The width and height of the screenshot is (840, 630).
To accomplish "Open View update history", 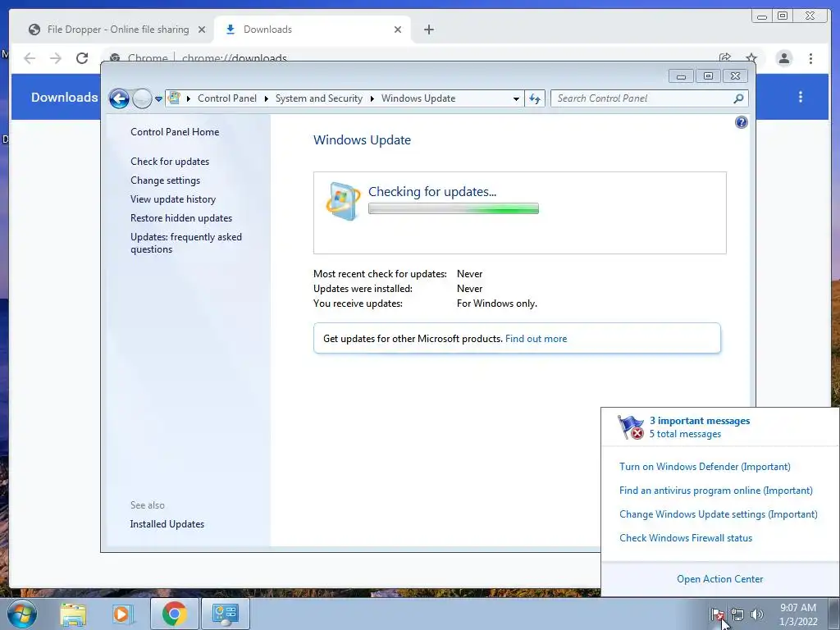I will [x=173, y=199].
